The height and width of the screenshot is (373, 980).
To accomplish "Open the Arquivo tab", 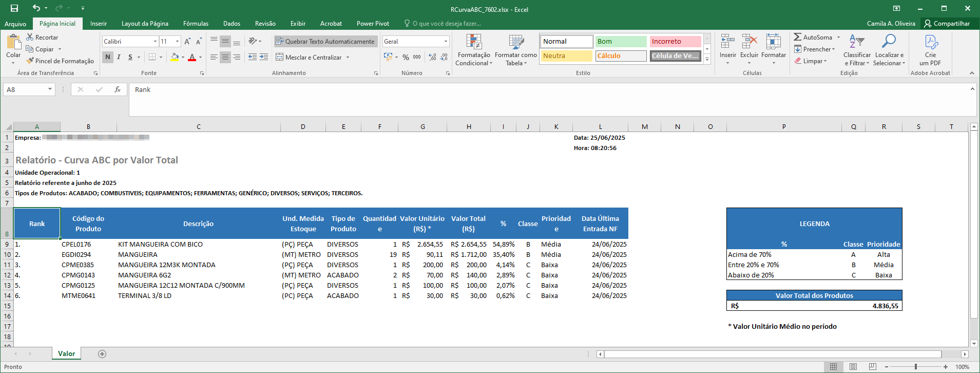I will pyautogui.click(x=15, y=24).
